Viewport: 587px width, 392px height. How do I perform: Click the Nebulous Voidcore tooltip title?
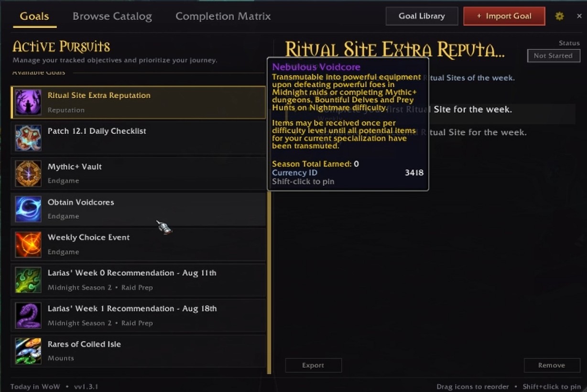click(316, 67)
